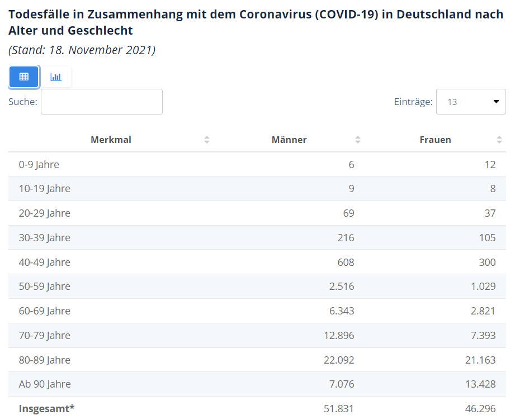This screenshot has width=515, height=420.
Task: Click the sort arrows beside Männer
Action: [358, 140]
